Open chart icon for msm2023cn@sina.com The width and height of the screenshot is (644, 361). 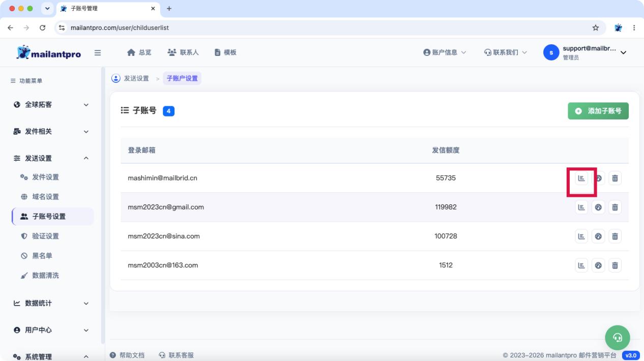pyautogui.click(x=581, y=236)
